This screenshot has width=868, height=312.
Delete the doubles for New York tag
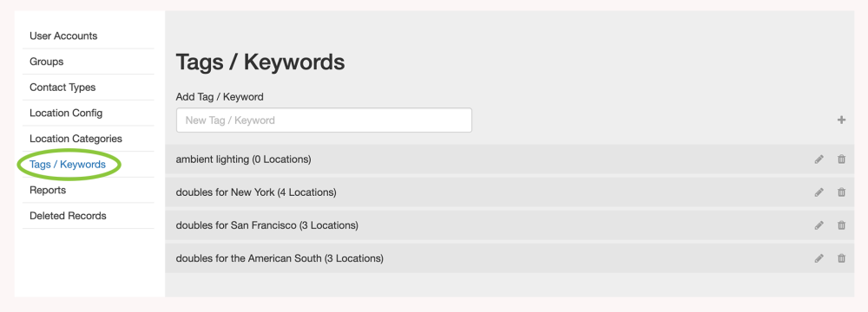pos(841,192)
